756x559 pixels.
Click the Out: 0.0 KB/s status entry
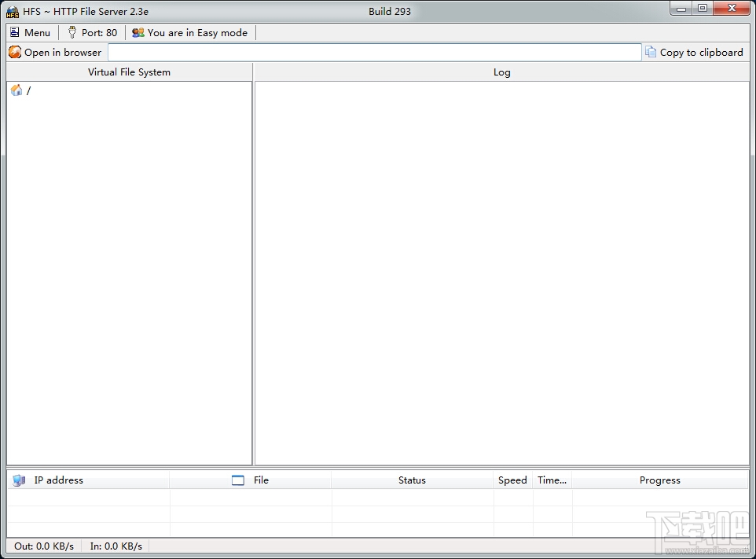click(x=44, y=546)
